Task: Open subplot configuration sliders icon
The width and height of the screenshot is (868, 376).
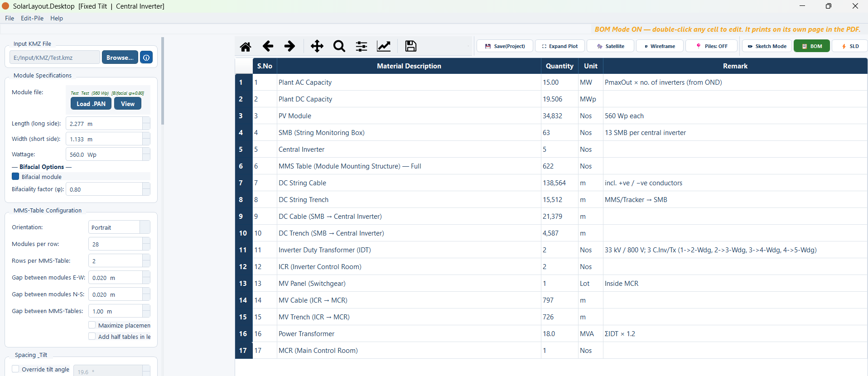Action: coord(362,46)
